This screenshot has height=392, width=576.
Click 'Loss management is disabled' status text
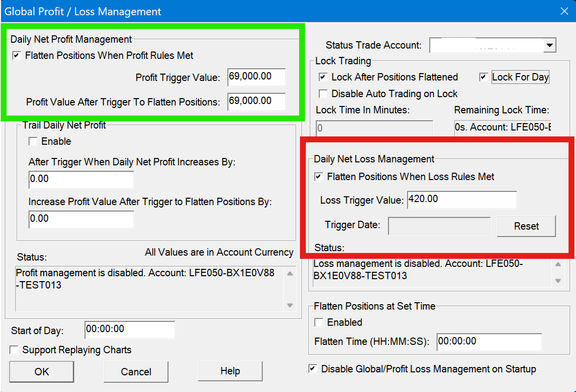tap(418, 270)
